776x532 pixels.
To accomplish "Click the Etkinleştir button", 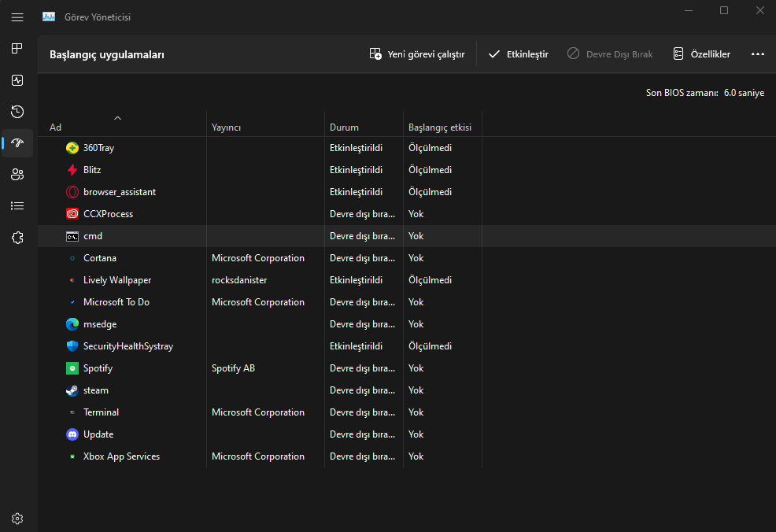I will [518, 54].
